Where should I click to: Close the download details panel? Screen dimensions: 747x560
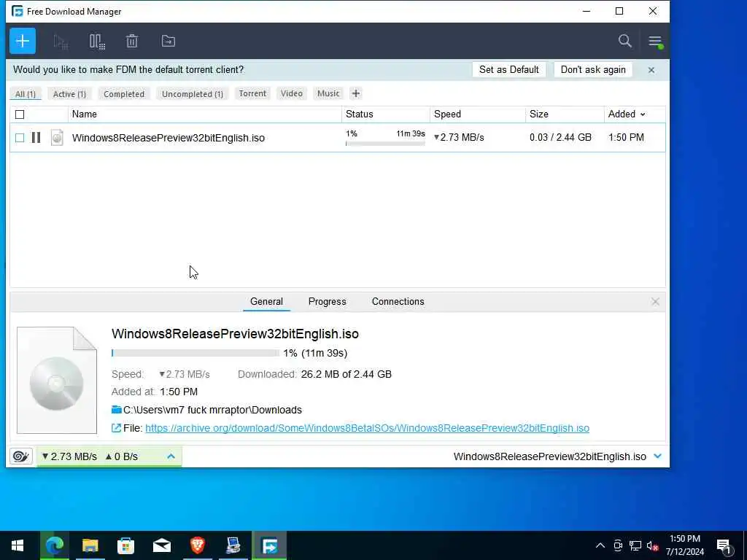pyautogui.click(x=655, y=301)
